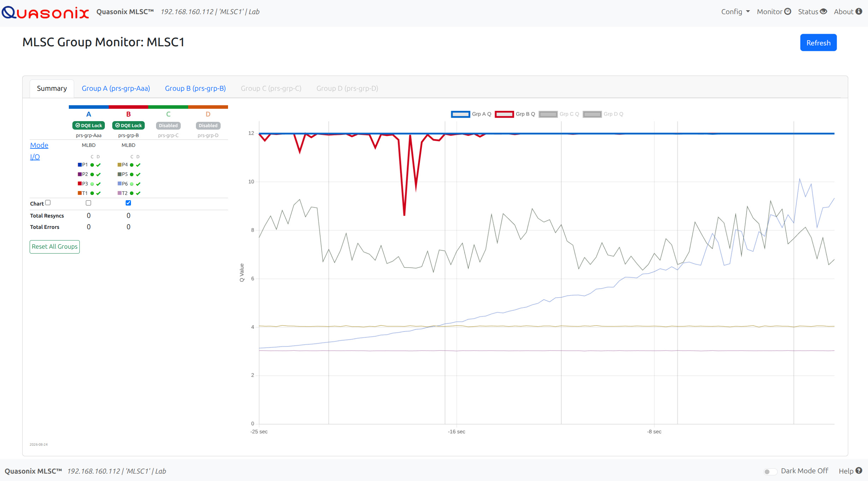The image size is (868, 481).
Task: Click the Help text in footer
Action: tap(846, 471)
